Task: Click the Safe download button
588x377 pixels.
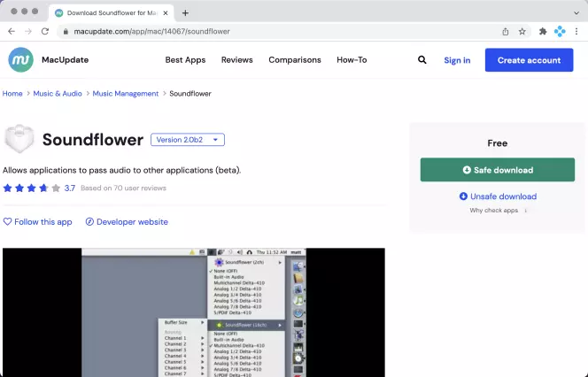Action: 498,170
